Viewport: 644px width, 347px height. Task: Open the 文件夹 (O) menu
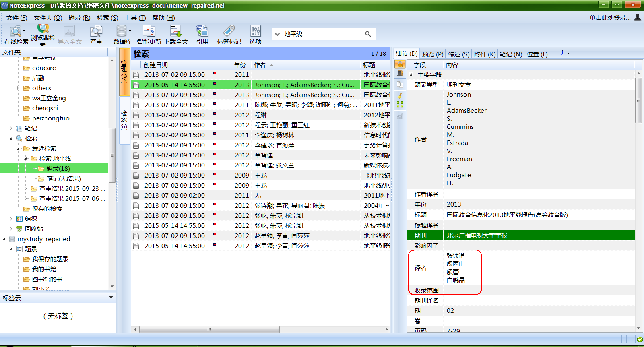point(48,18)
